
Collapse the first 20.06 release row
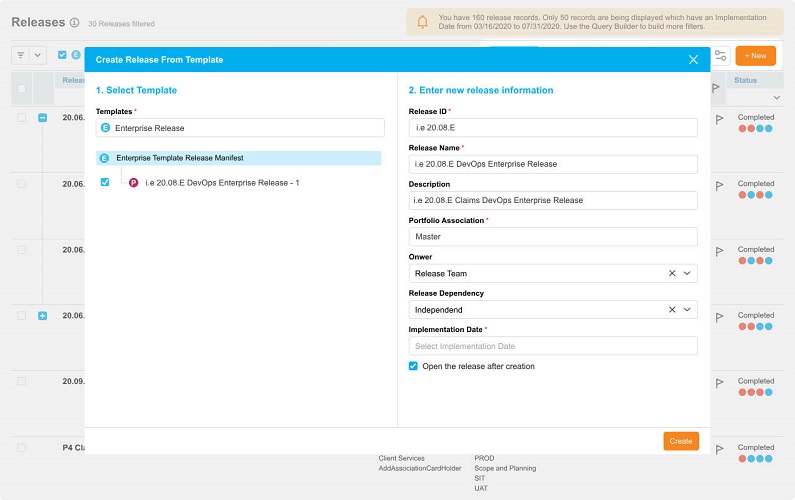(43, 118)
